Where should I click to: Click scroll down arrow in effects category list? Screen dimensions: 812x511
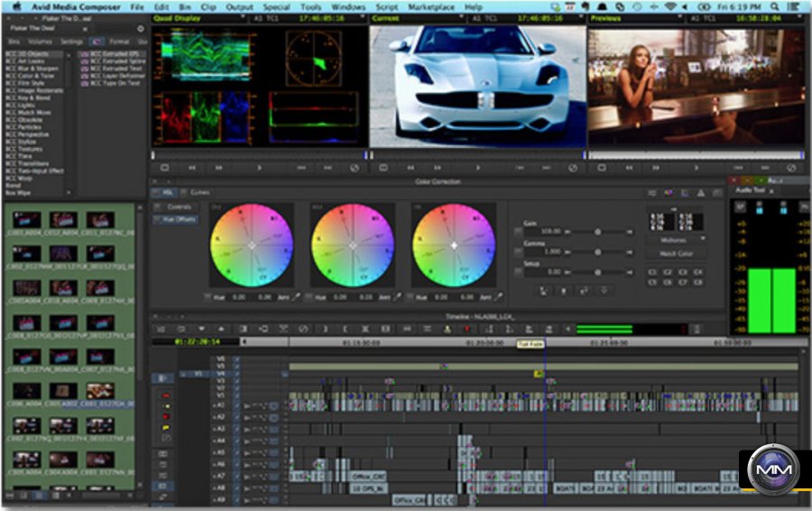click(x=69, y=192)
